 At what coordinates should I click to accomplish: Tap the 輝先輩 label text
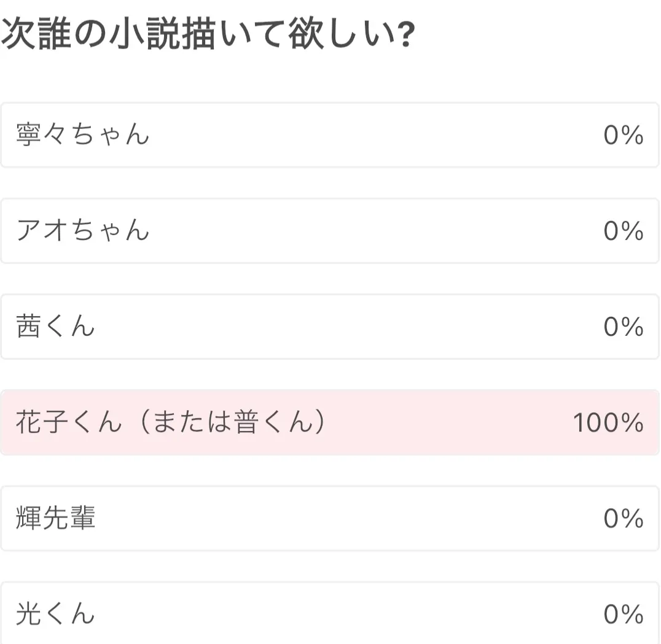pos(55,518)
